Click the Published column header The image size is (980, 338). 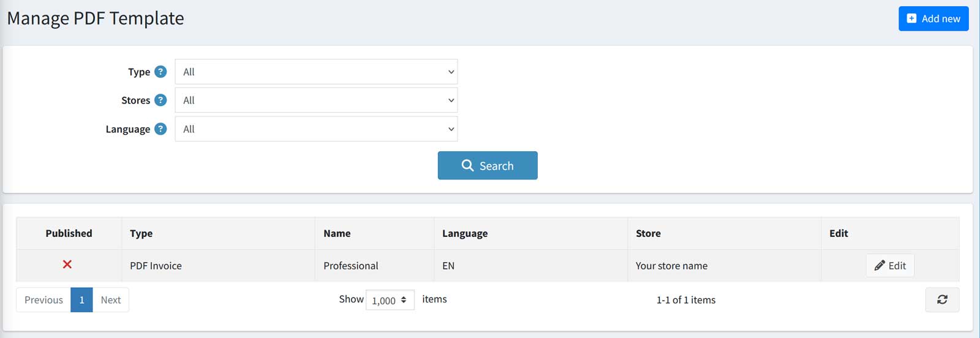click(69, 233)
